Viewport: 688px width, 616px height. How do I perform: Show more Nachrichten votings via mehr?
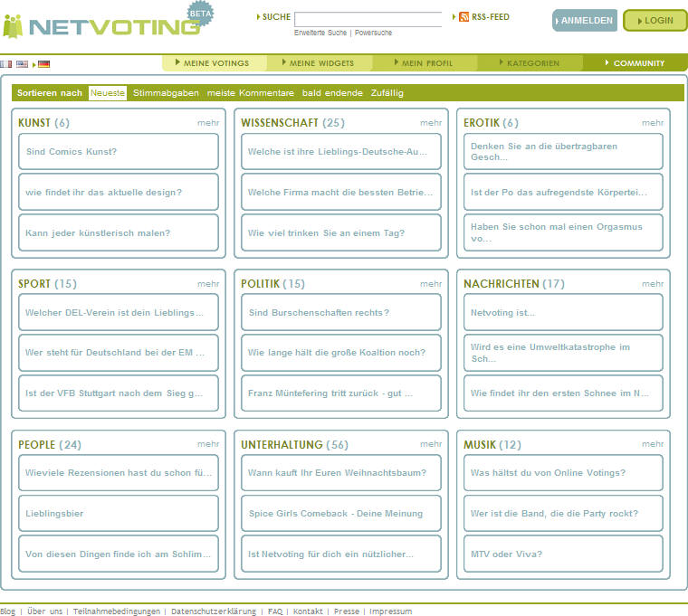pos(653,284)
